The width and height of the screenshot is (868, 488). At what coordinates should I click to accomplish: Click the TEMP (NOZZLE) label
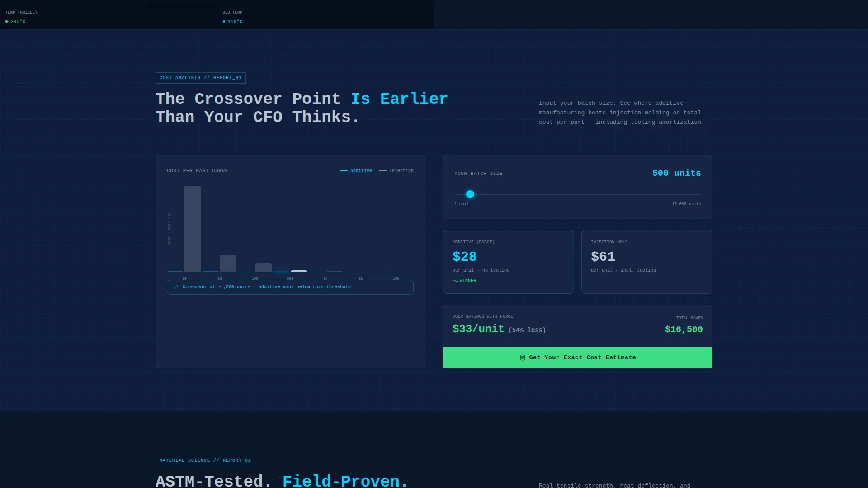21,12
